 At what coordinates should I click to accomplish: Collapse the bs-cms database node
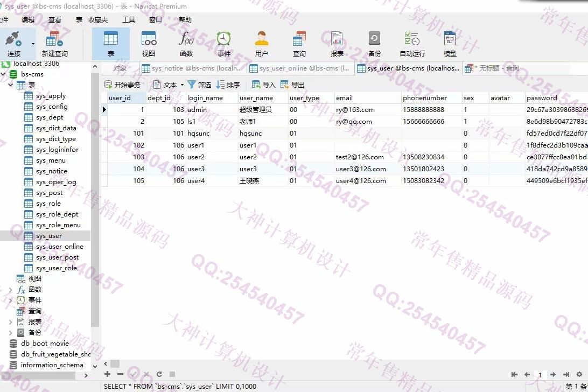tap(3, 74)
